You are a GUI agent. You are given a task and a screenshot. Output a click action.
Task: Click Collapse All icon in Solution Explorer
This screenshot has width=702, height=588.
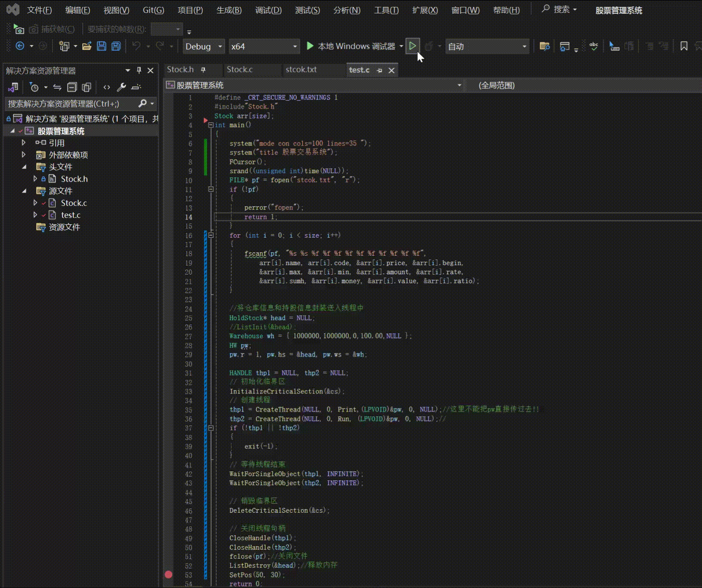72,87
